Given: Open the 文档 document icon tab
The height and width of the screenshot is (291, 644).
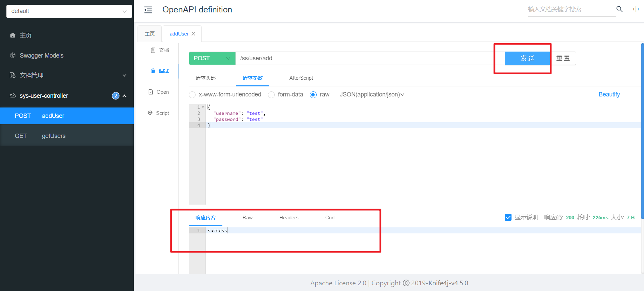Looking at the screenshot, I should [153, 50].
